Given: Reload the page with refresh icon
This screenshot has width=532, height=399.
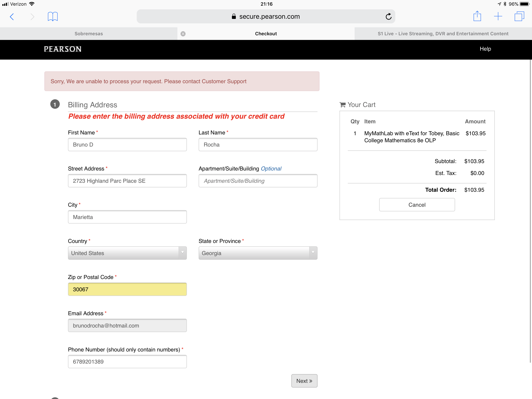Looking at the screenshot, I should coord(388,17).
